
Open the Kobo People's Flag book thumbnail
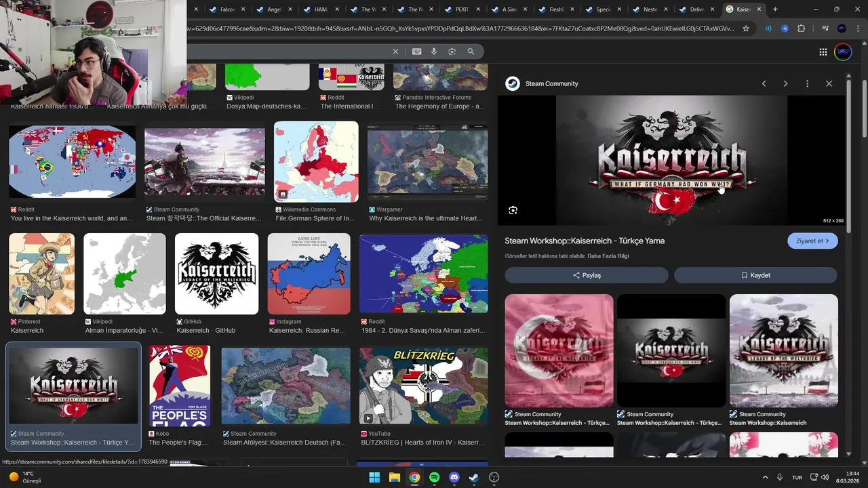tap(180, 386)
